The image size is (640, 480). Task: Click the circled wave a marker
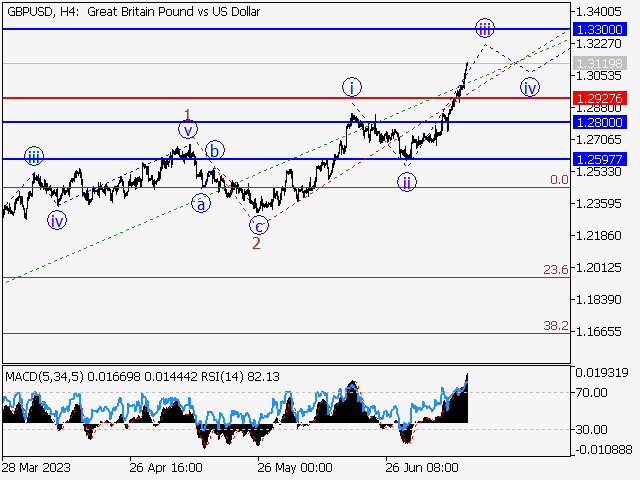click(201, 203)
